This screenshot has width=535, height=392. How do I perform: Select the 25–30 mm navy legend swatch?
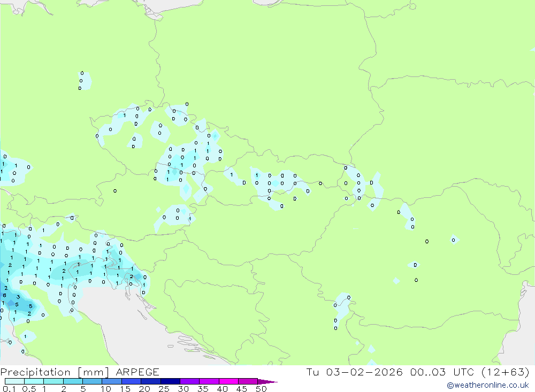pos(170,381)
